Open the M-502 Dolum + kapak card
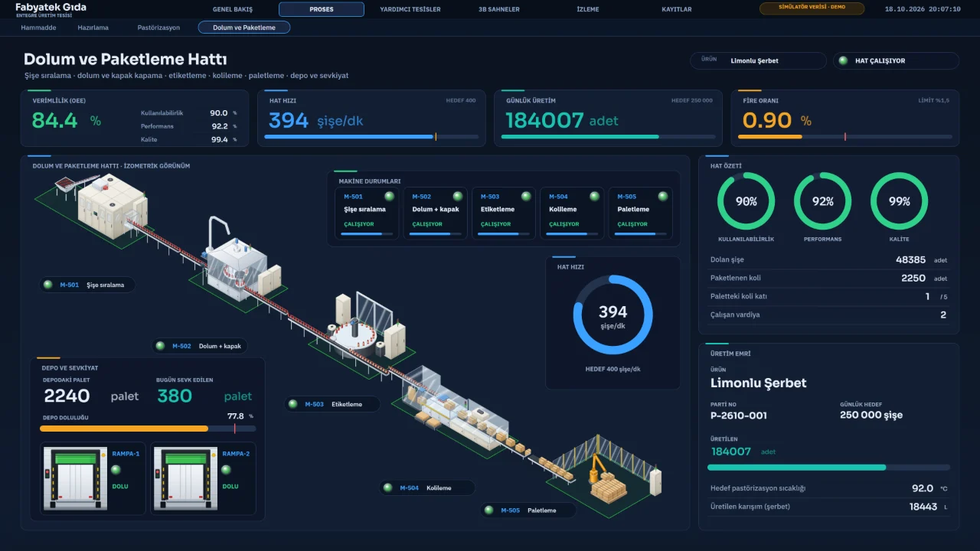The height and width of the screenshot is (551, 980). point(436,214)
